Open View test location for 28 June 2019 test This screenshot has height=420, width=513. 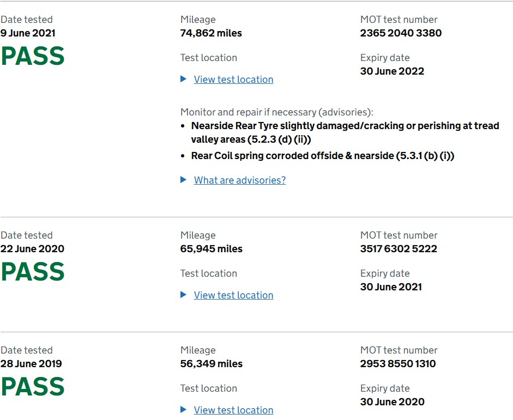233,410
